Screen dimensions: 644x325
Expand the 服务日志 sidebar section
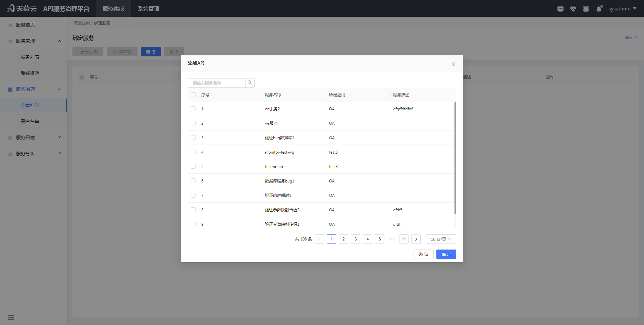point(59,137)
